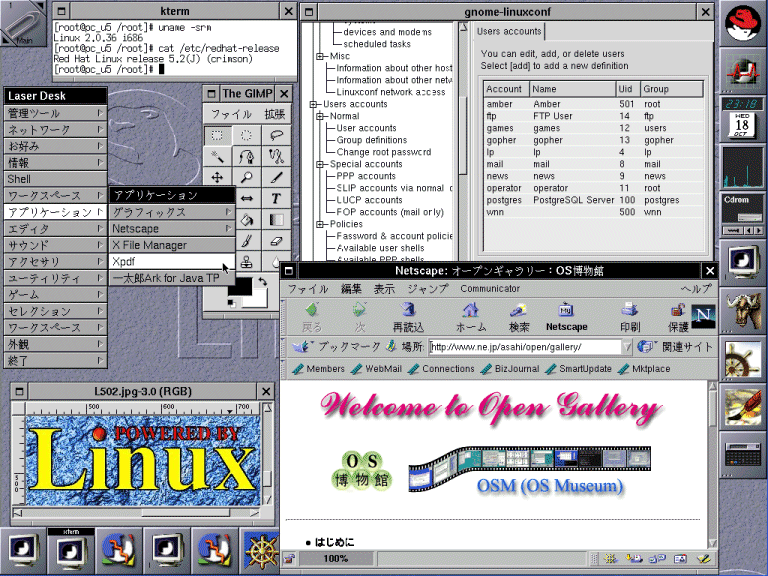Collapse the Users accounts tree node

pyautogui.click(x=313, y=104)
